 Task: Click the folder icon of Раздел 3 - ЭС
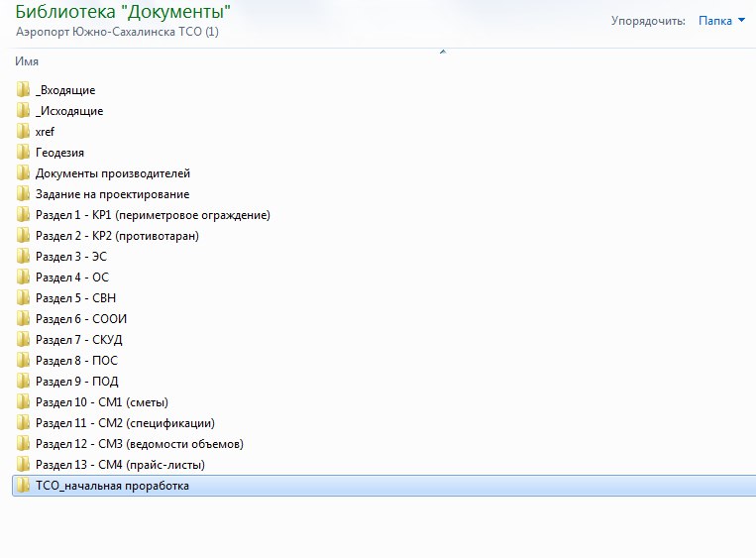pos(23,256)
